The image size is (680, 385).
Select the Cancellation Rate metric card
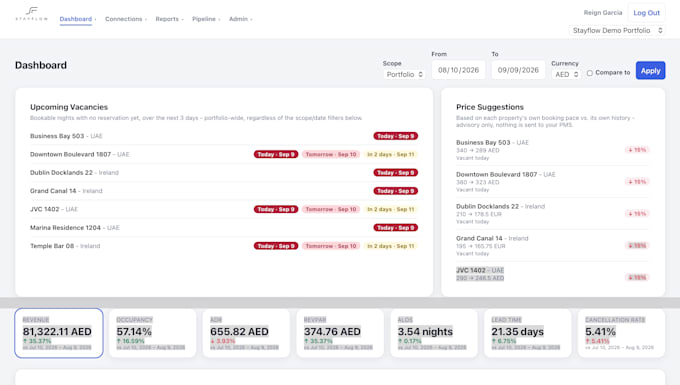(621, 333)
